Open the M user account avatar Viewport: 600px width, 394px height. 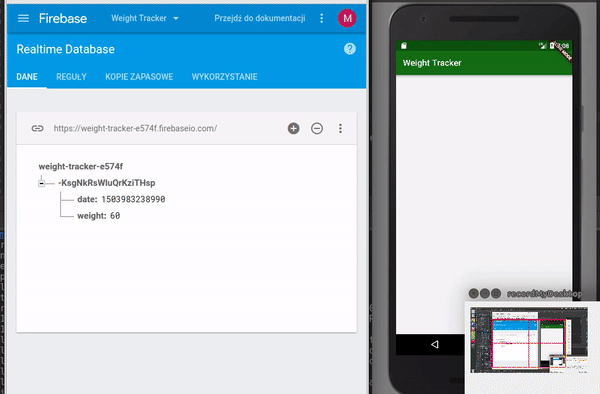tap(347, 18)
